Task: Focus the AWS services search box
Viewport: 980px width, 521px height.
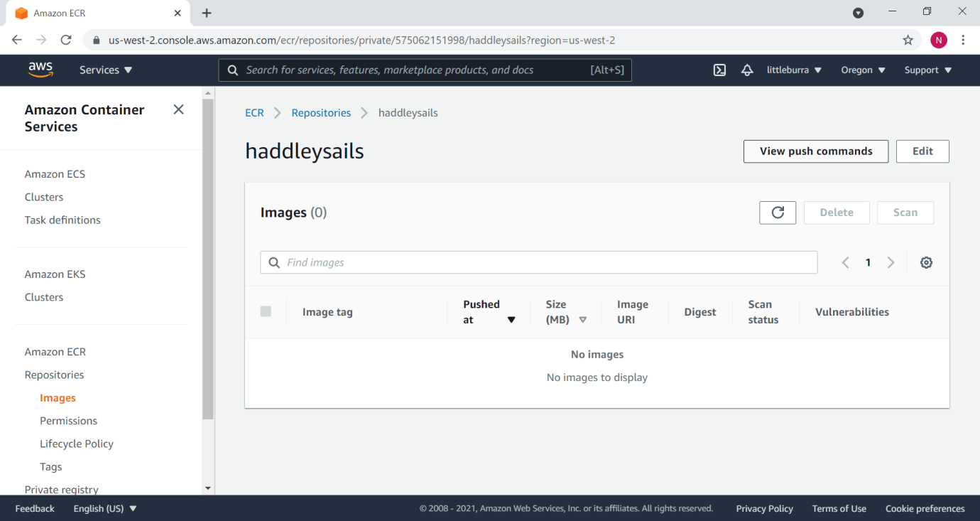Action: point(425,70)
